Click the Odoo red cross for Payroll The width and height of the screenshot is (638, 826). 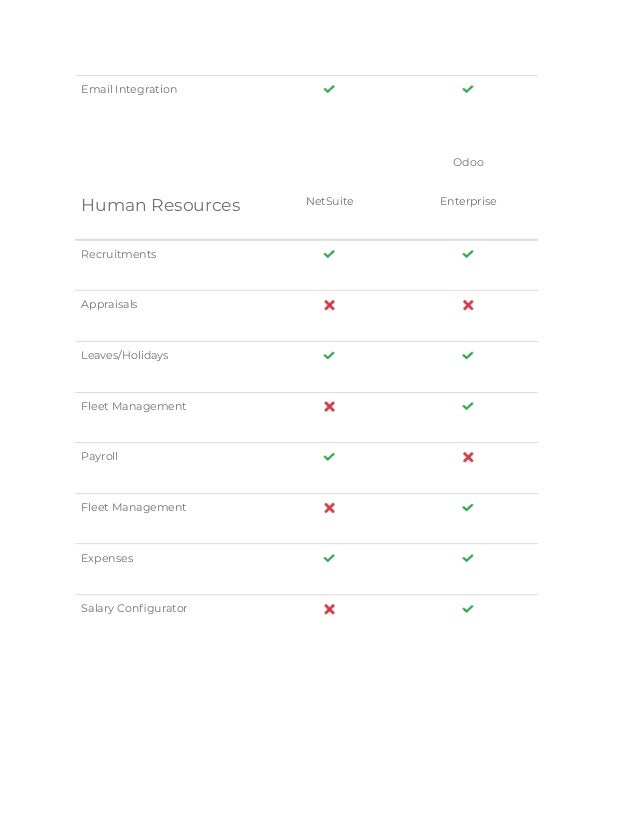click(x=468, y=457)
